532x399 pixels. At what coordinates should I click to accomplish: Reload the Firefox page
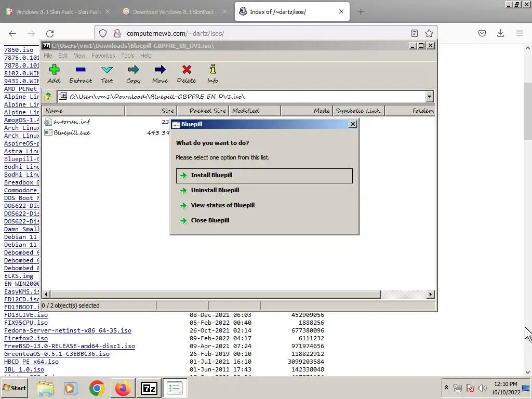(x=50, y=33)
